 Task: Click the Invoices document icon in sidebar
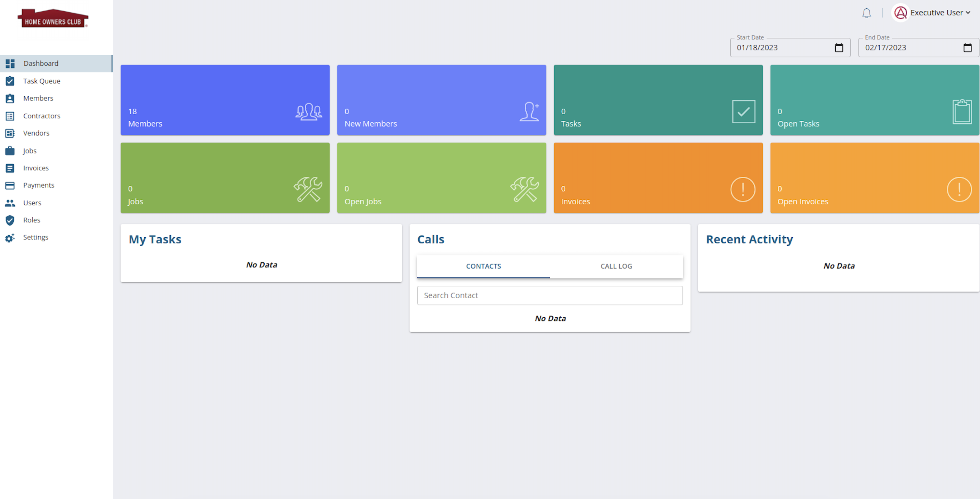[10, 168]
